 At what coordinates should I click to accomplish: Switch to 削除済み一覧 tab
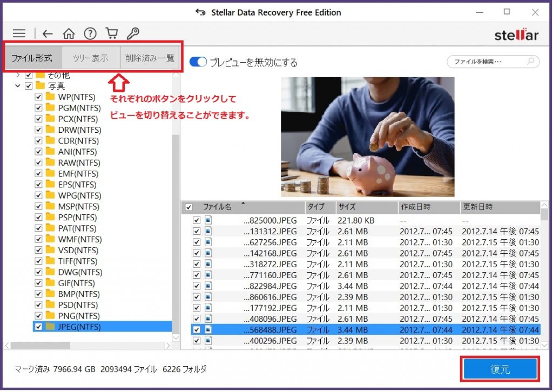pyautogui.click(x=150, y=58)
